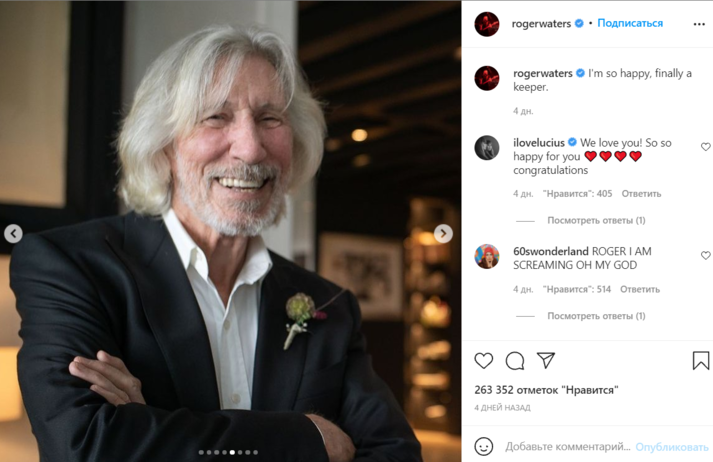Viewport: 713px width, 462px height.
Task: Like ilovelucius comment heart
Action: point(705,147)
